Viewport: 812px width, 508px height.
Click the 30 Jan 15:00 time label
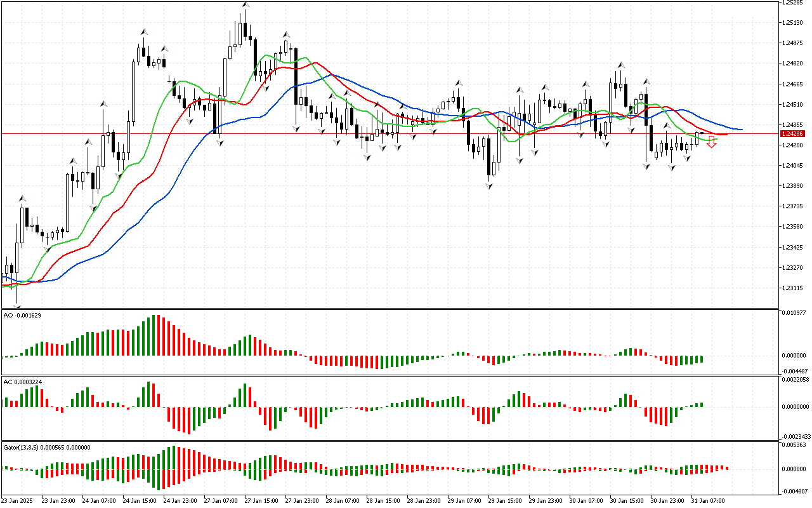coord(627,501)
